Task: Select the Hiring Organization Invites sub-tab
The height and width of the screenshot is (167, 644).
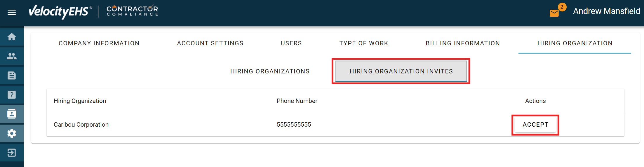Action: pyautogui.click(x=401, y=71)
